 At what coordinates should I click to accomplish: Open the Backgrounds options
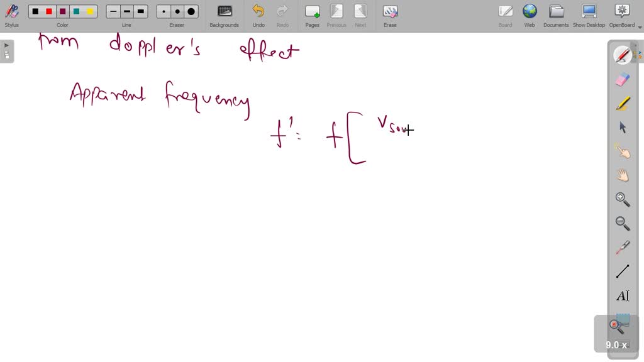[x=225, y=16]
